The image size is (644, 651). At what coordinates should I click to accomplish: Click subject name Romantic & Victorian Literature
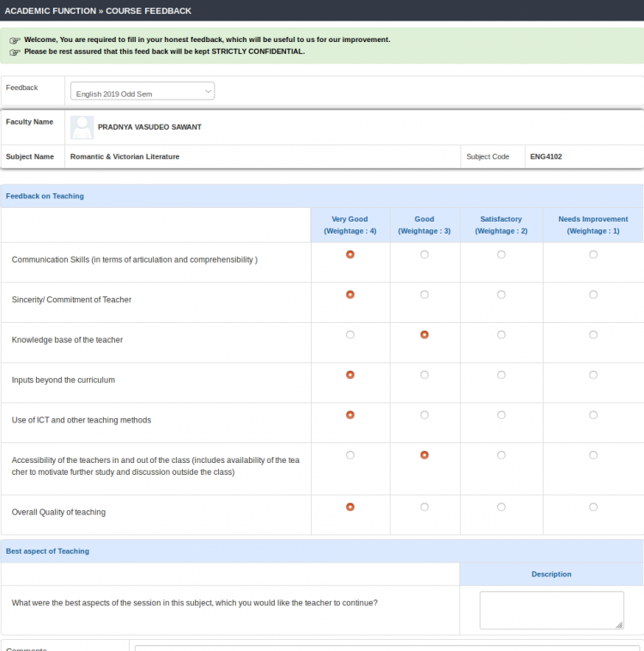coord(125,156)
